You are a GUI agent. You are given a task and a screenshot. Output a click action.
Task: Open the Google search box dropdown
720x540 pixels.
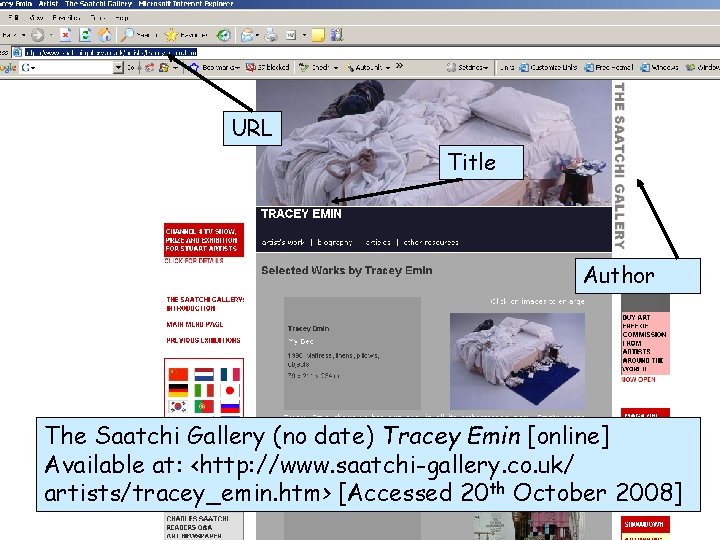118,68
